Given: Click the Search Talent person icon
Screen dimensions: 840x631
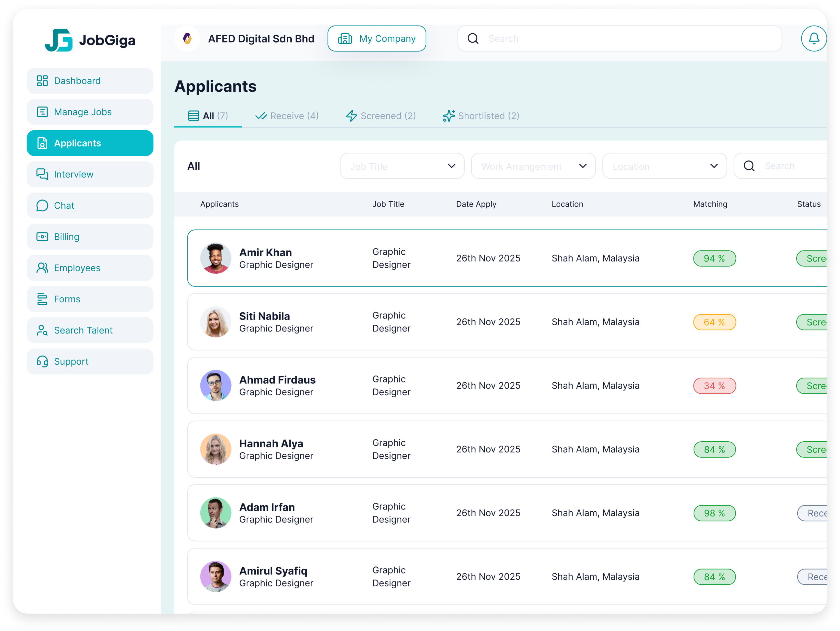Looking at the screenshot, I should (42, 330).
